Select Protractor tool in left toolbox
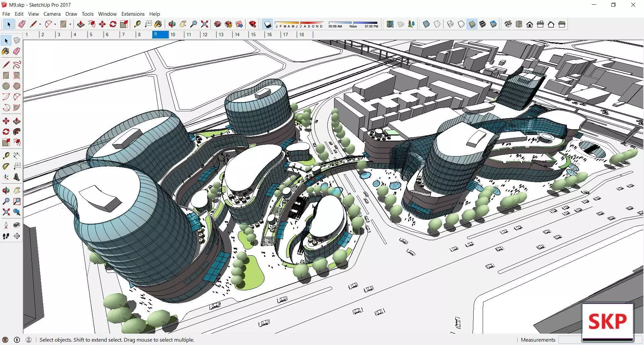This screenshot has height=345, width=644. click(x=6, y=166)
